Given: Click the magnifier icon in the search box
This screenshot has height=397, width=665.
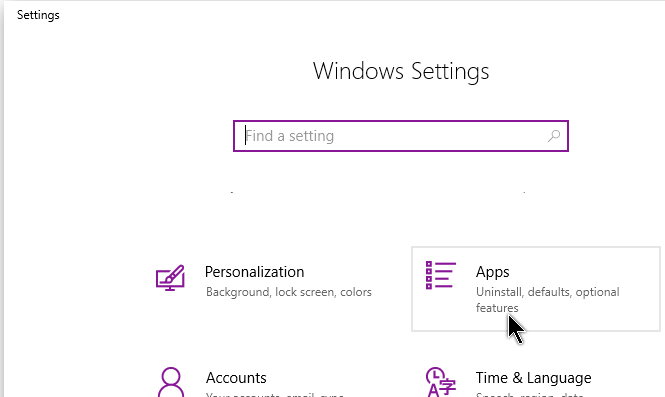Looking at the screenshot, I should (x=553, y=136).
